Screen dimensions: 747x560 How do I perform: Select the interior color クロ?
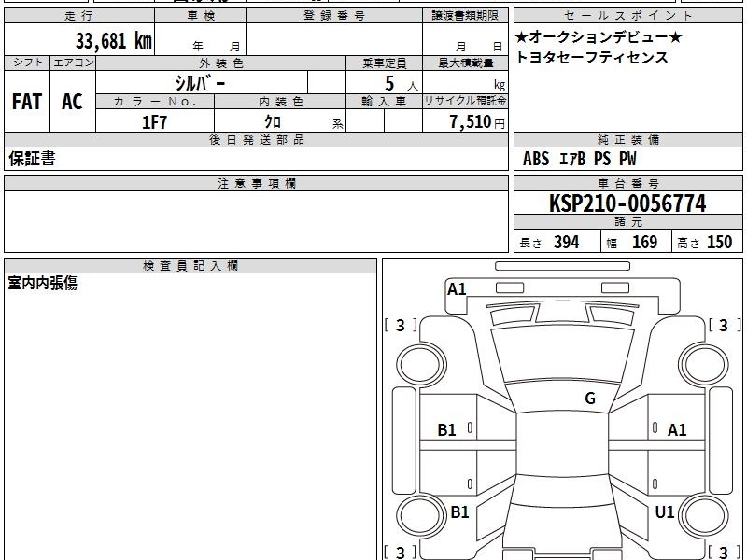click(x=273, y=122)
